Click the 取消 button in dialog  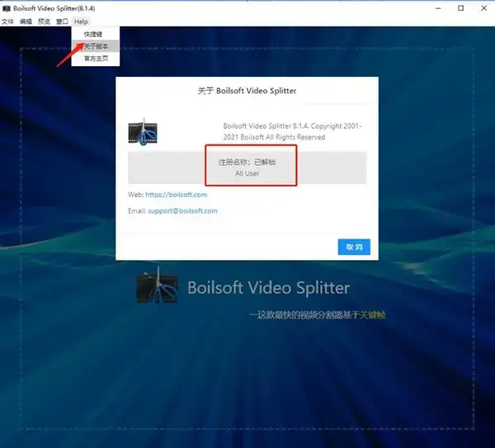click(354, 247)
